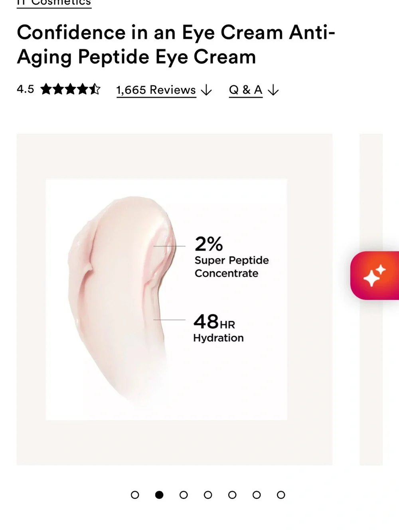Image resolution: width=399 pixels, height=532 pixels.
Task: Jump to the fifth carousel image dot
Action: [232, 495]
